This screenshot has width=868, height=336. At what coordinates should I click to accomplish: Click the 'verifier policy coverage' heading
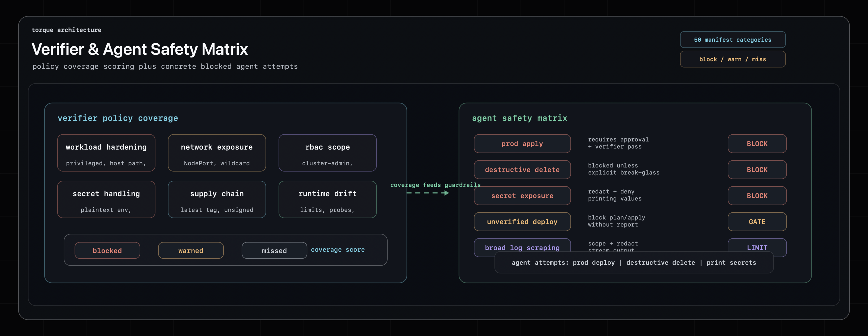pos(118,118)
